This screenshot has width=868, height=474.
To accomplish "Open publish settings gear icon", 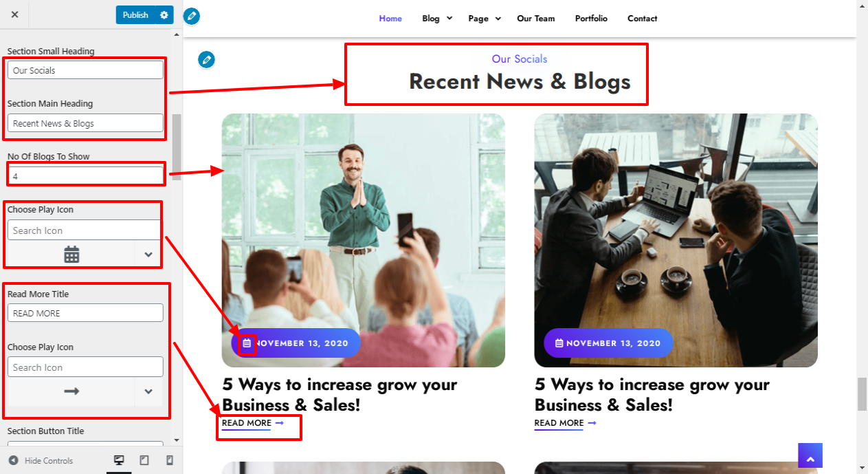I will (164, 15).
